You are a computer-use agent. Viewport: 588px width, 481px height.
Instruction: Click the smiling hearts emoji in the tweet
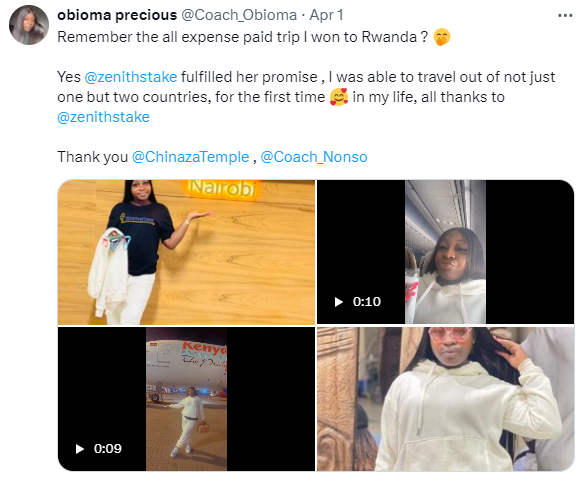point(339,97)
